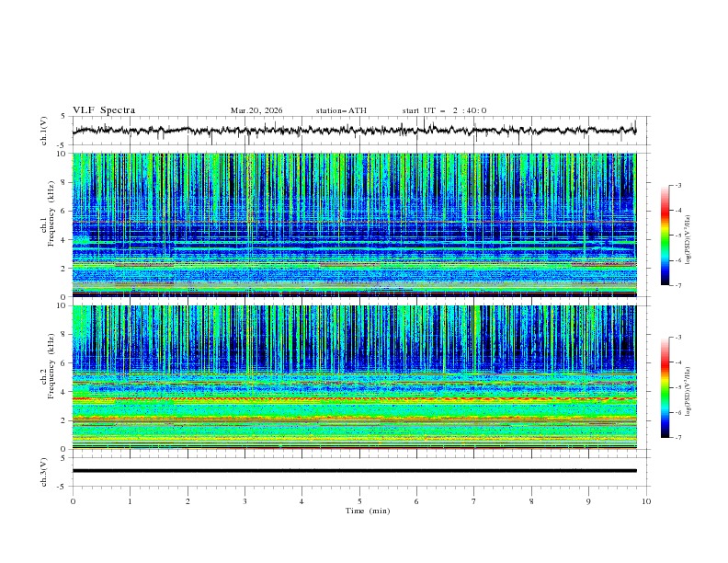Click the "station=ATH" header label
The width and height of the screenshot is (728, 563).
[341, 110]
